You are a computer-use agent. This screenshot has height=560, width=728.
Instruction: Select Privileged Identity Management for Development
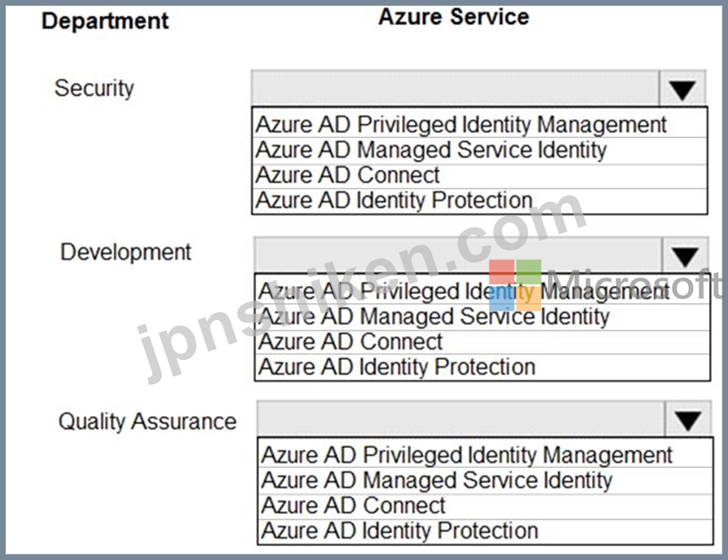click(482, 291)
